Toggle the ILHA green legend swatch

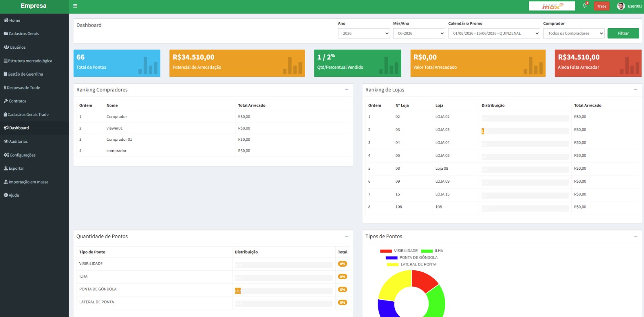427,251
